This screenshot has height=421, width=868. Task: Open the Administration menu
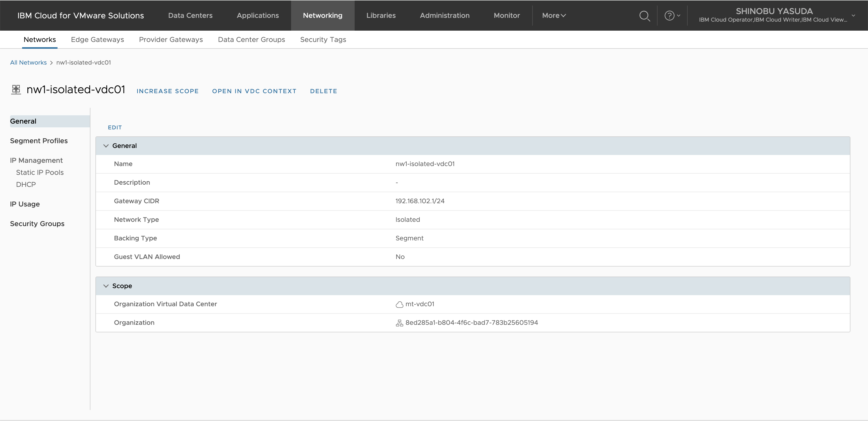pyautogui.click(x=445, y=16)
